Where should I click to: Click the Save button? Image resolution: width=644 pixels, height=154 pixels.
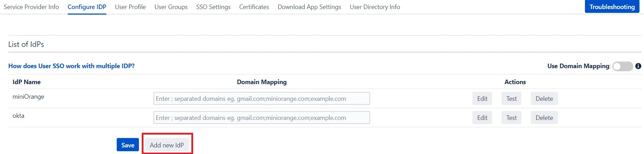point(128,145)
